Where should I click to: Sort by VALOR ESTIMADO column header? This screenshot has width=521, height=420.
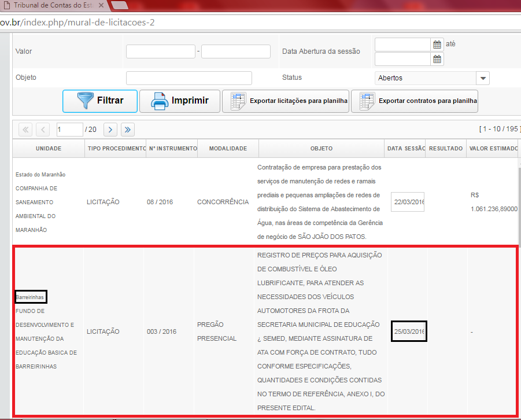pyautogui.click(x=493, y=149)
